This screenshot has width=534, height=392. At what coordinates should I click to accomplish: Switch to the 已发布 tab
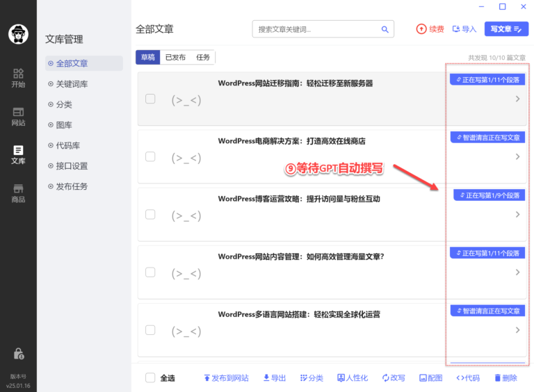click(x=175, y=57)
